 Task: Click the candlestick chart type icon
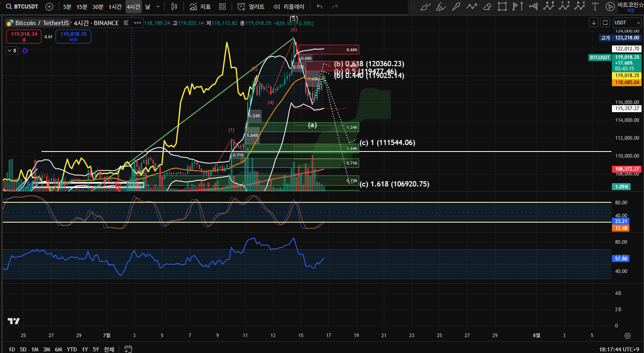click(174, 6)
